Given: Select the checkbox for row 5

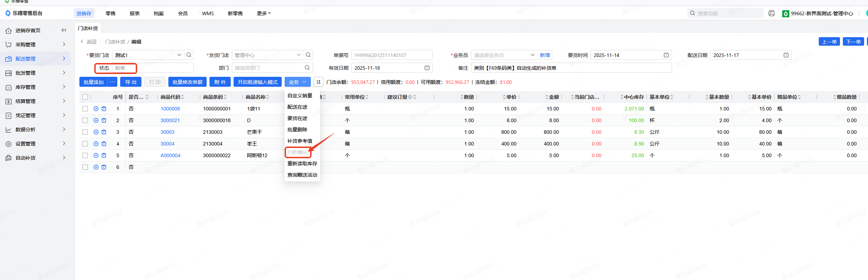Looking at the screenshot, I should click(85, 155).
